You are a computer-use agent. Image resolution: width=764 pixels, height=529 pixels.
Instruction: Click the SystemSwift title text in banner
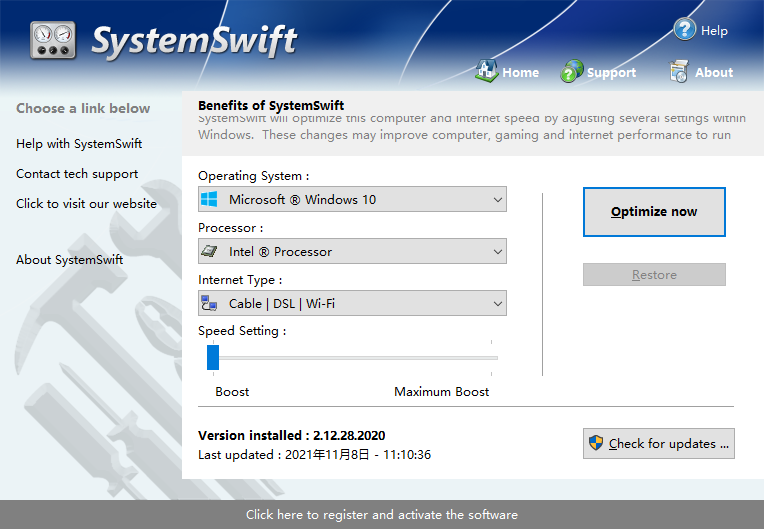point(194,41)
